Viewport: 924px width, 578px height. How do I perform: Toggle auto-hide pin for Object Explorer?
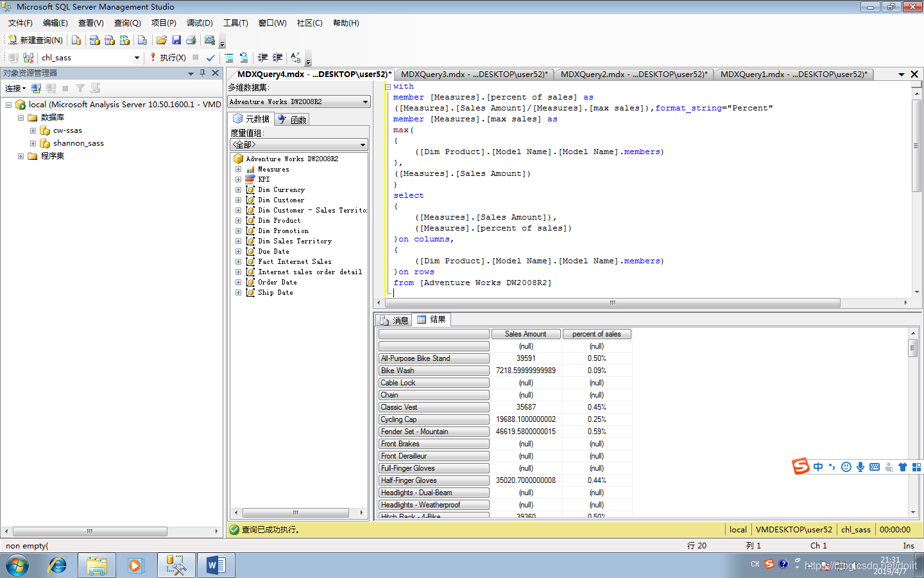point(202,73)
